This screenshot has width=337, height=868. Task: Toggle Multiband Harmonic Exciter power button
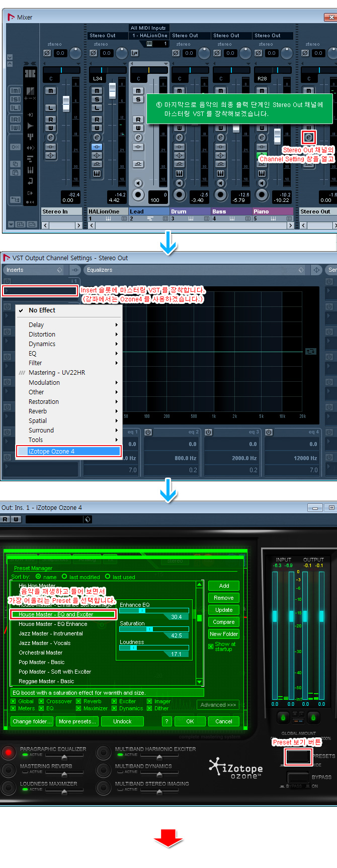tap(104, 752)
